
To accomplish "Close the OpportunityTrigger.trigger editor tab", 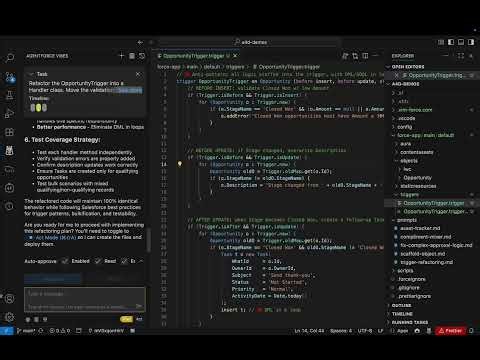I will (x=235, y=56).
